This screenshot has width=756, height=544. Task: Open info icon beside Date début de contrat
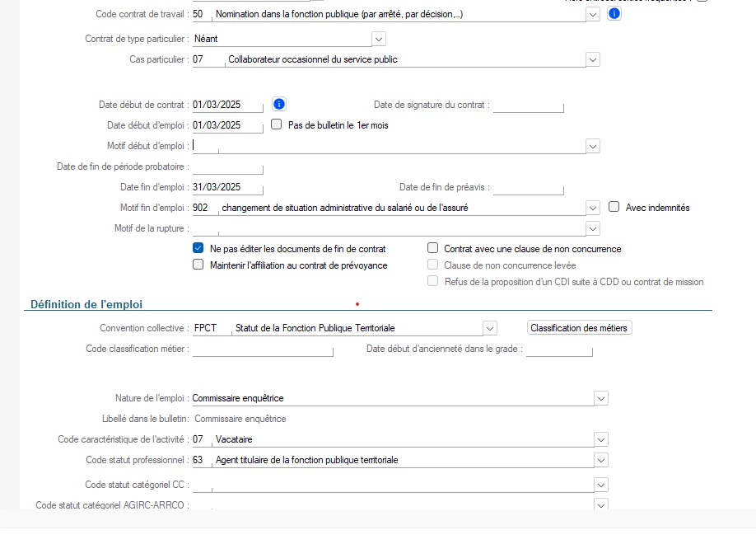pos(278,104)
